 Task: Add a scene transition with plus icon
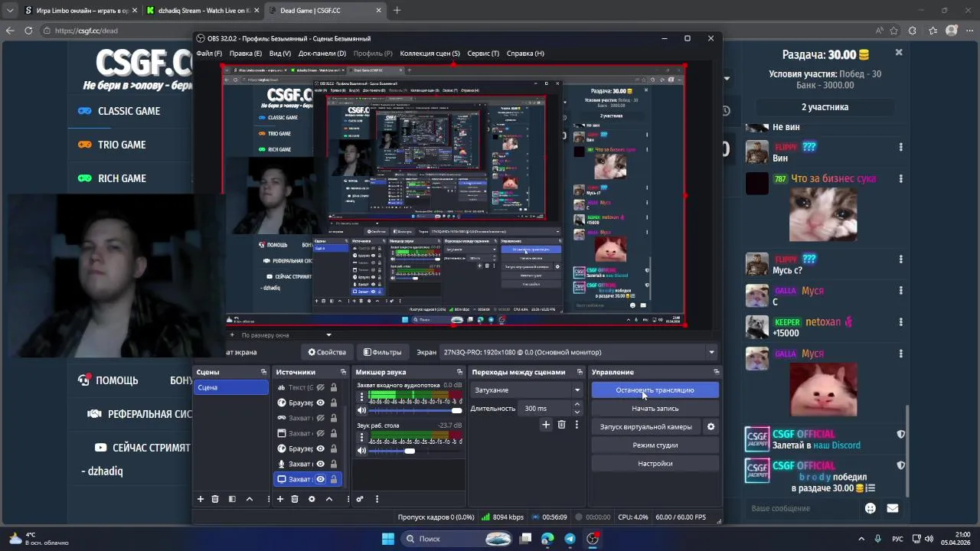tap(546, 425)
